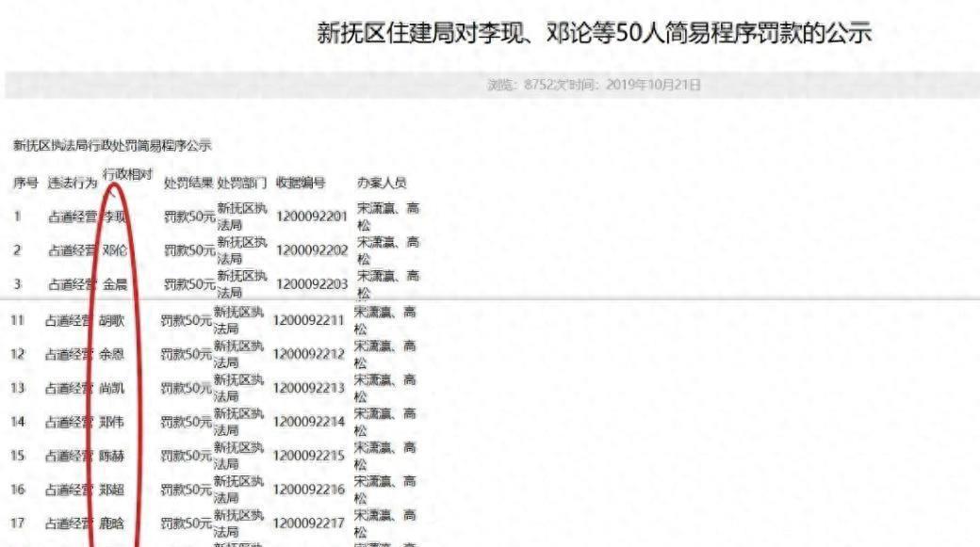Select receipt number 1200092203
Image resolution: width=980 pixels, height=547 pixels.
tap(312, 285)
